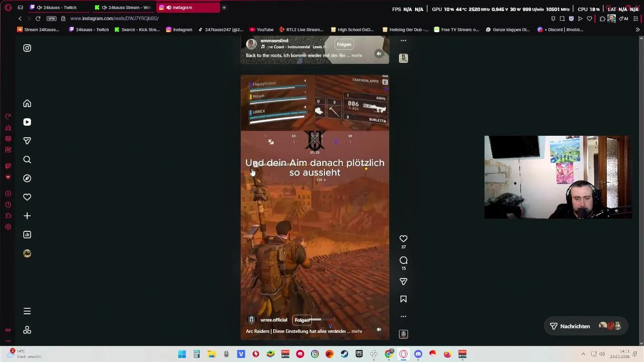Save the urrex.official reel with the bookmark

(x=404, y=299)
